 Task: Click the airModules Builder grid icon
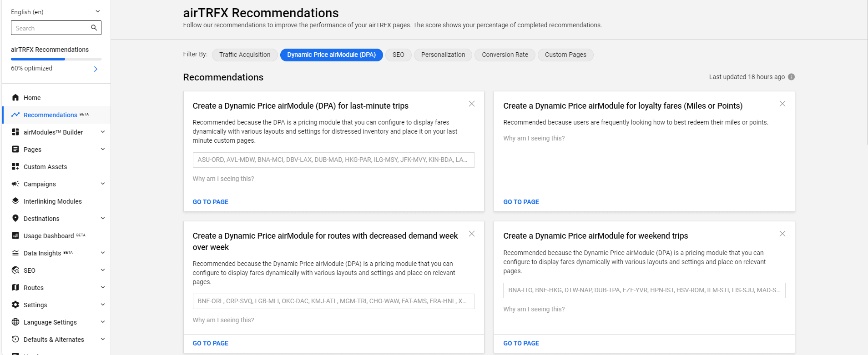coord(15,132)
